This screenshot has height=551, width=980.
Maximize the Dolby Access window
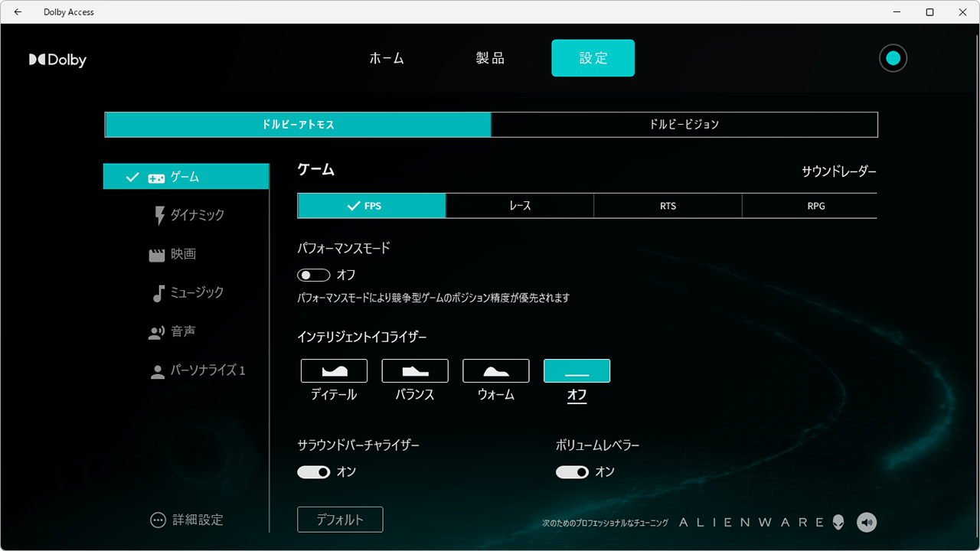point(929,12)
